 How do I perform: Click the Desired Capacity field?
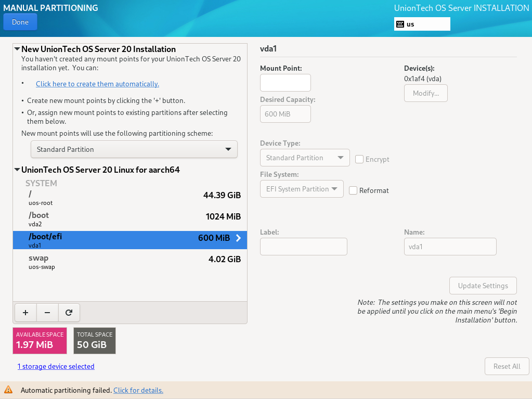pyautogui.click(x=286, y=114)
